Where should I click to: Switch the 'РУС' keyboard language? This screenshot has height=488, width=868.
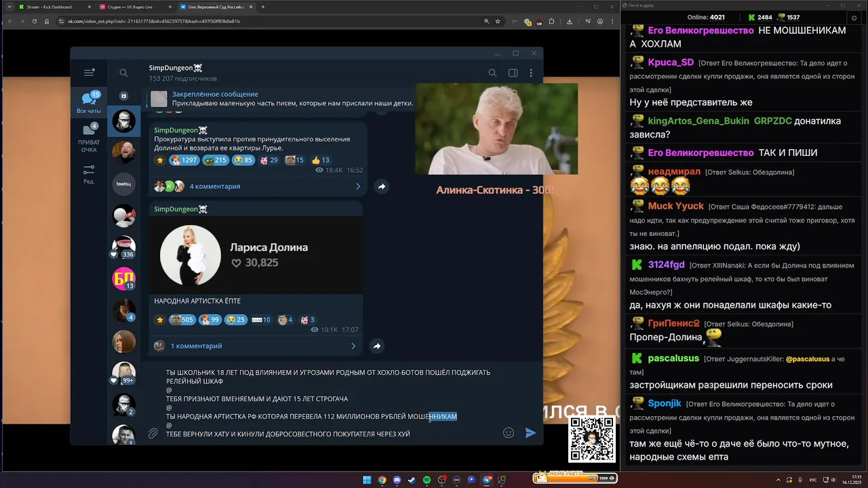813,480
